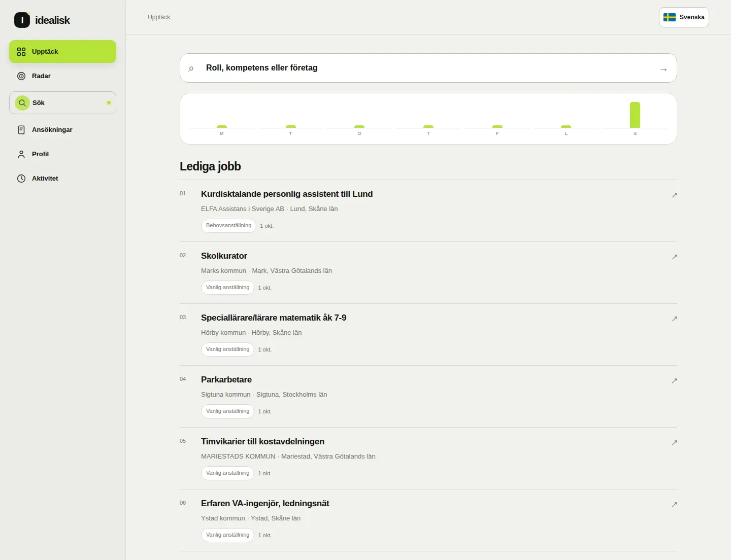Open Erfaren VA-ingenjör job via arrow icon

point(674,504)
